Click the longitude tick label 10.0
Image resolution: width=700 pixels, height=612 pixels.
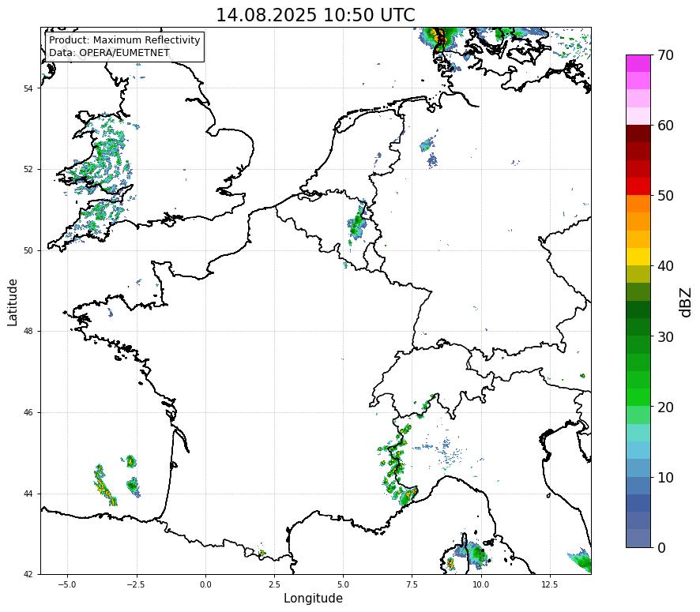[x=481, y=585]
